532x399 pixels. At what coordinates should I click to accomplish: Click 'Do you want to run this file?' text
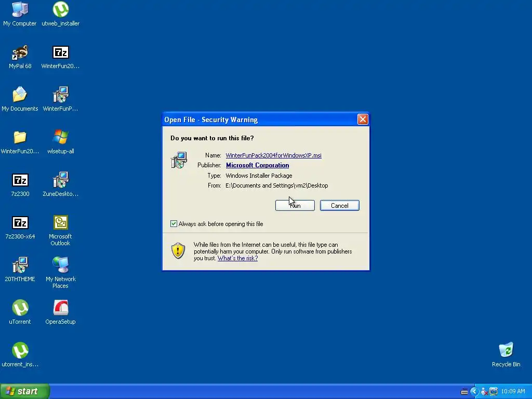212,138
